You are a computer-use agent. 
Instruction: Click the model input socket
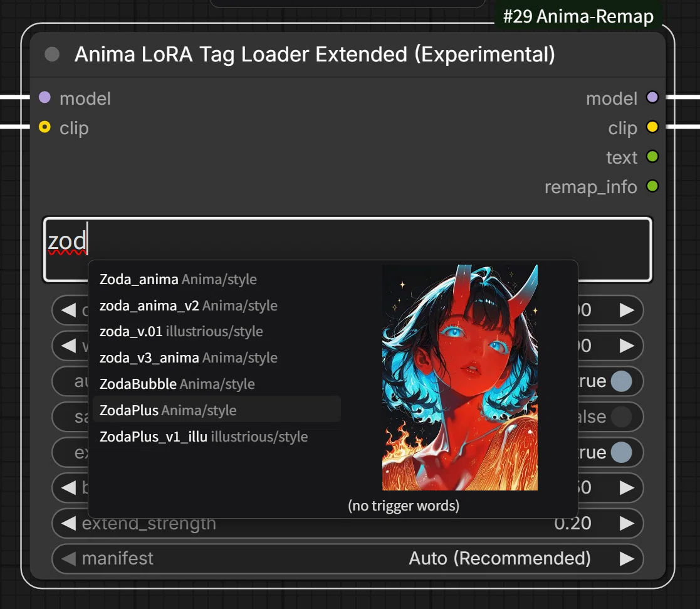[44, 97]
